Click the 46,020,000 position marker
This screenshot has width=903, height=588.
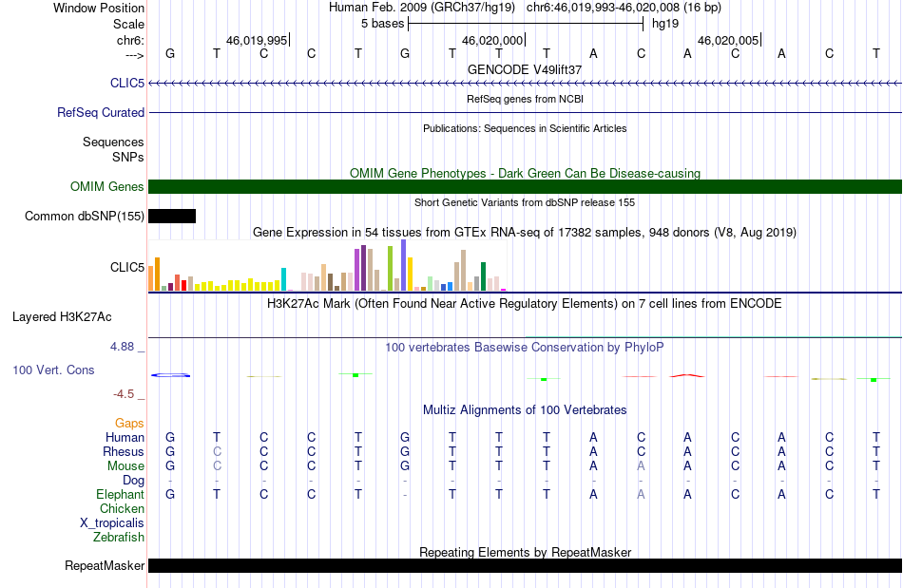493,40
